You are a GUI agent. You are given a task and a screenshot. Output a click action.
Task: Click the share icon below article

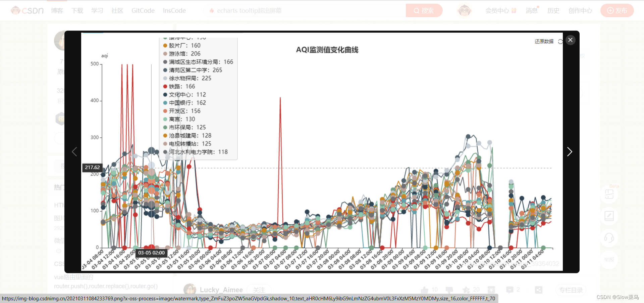(x=539, y=290)
